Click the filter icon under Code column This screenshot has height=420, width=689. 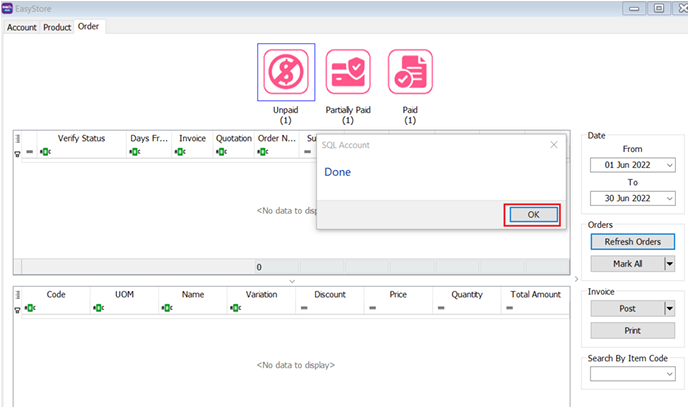[45, 308]
